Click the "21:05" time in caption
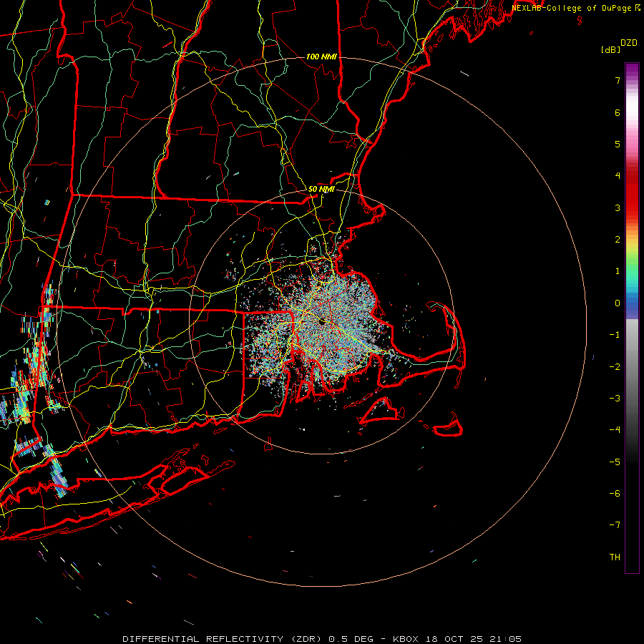This screenshot has height=644, width=644. (506, 639)
